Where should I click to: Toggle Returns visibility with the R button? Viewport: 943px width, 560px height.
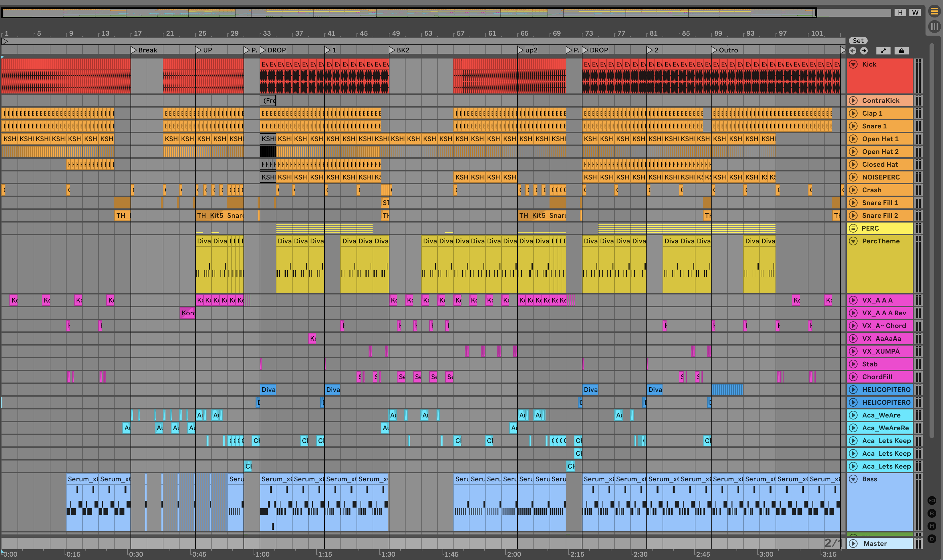click(x=932, y=513)
